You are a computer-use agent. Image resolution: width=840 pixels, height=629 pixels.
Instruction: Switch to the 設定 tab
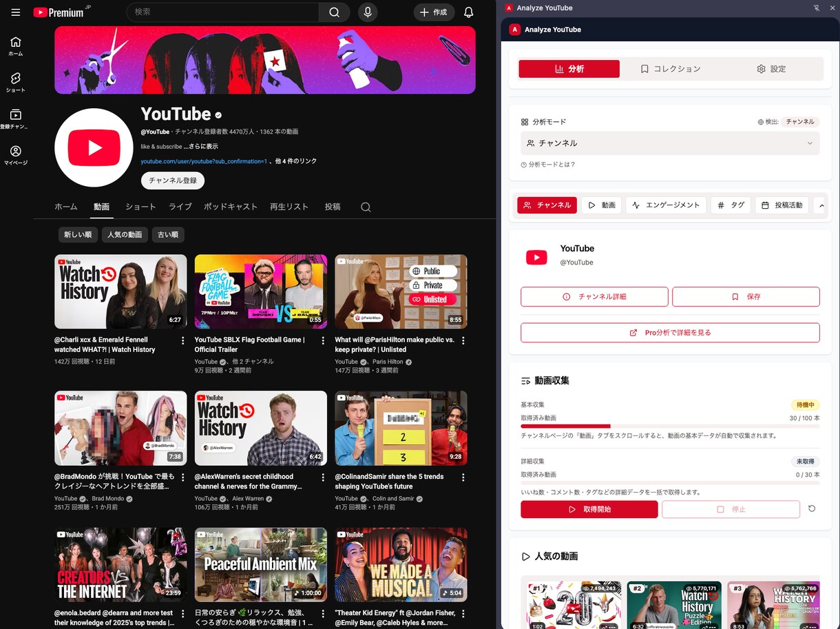click(770, 69)
